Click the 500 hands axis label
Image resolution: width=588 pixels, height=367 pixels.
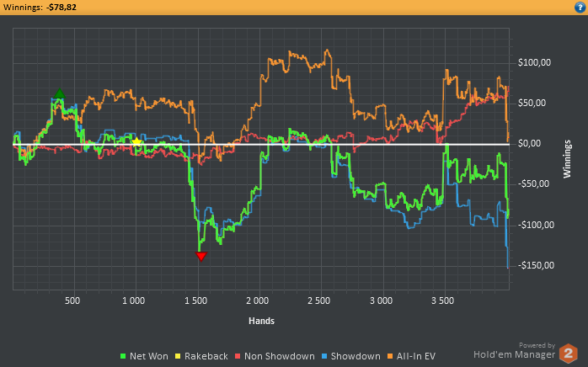72,301
